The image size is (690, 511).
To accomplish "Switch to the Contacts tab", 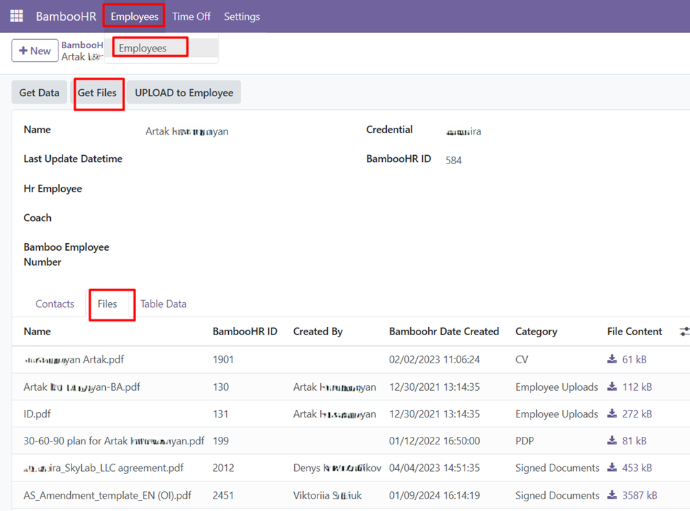I will click(55, 304).
